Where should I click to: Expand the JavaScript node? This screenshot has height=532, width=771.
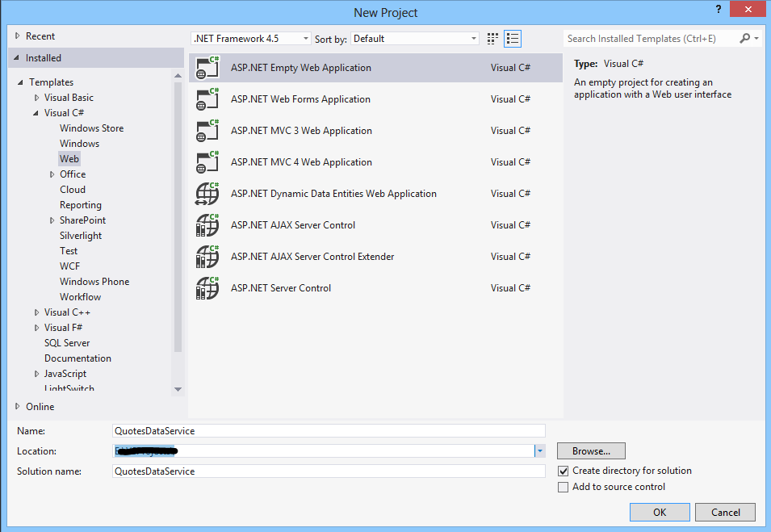coord(36,374)
